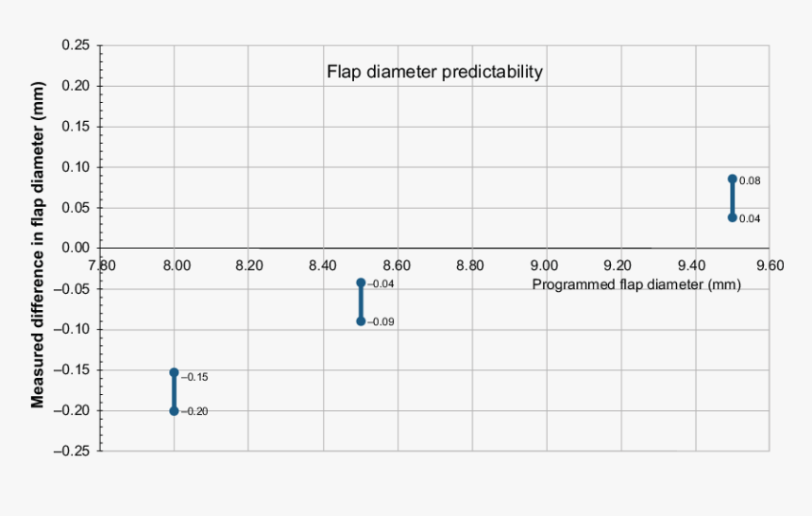Image resolution: width=812 pixels, height=516 pixels.
Task: Click the data point marker labeled 0.08
Action: click(x=732, y=179)
